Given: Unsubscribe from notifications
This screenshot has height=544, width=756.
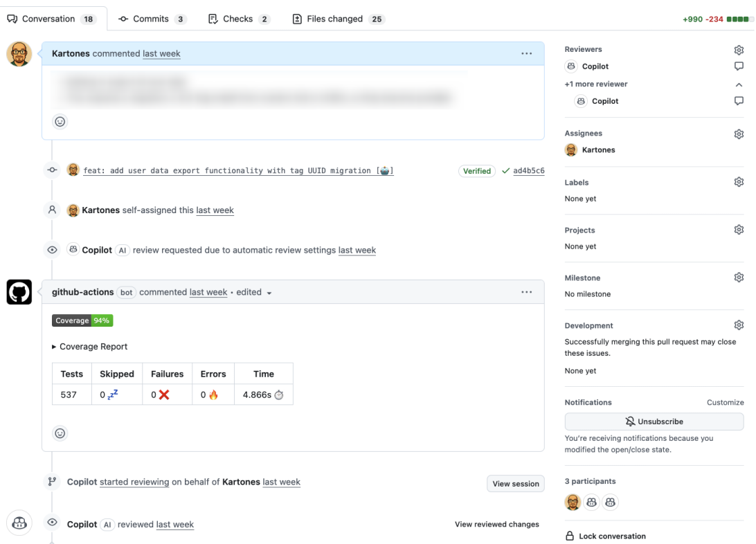Looking at the screenshot, I should tap(654, 421).
